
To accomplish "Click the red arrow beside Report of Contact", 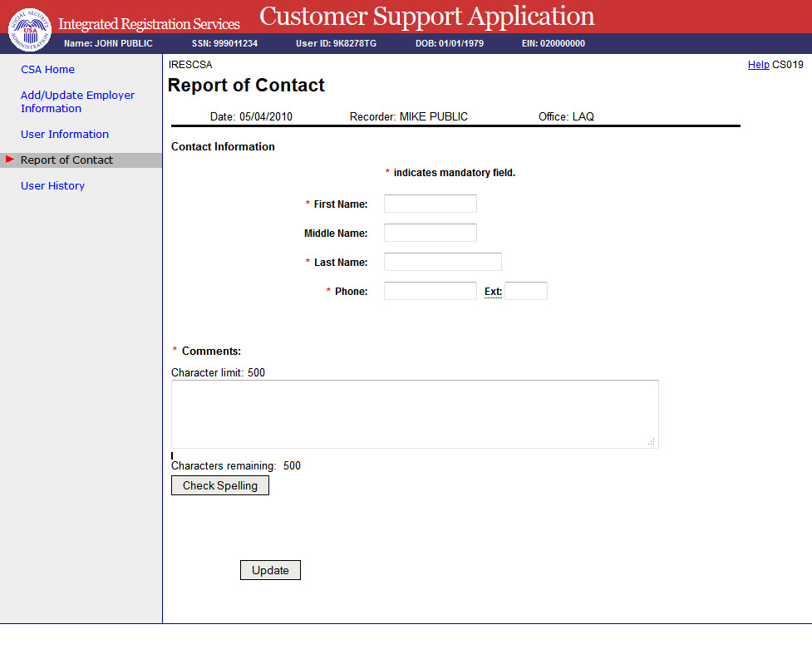I will pyautogui.click(x=10, y=159).
